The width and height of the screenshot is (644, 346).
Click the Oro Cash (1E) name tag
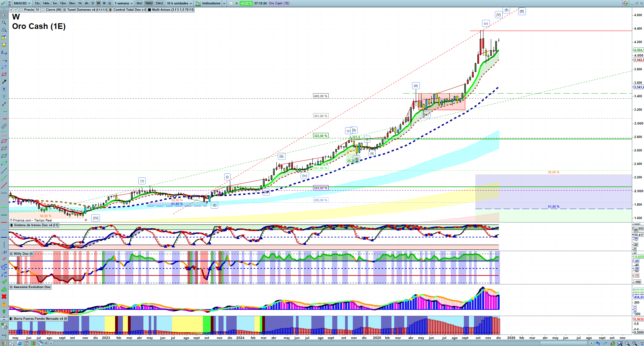(279, 3)
